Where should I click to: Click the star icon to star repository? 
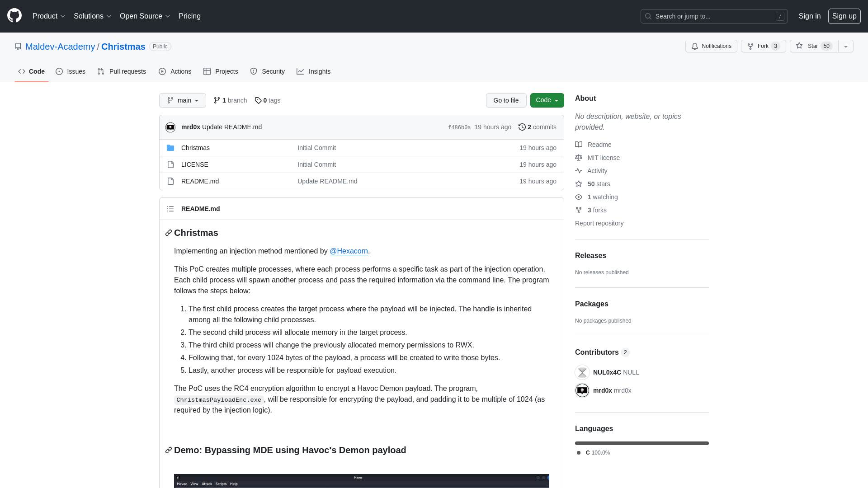pos(799,46)
